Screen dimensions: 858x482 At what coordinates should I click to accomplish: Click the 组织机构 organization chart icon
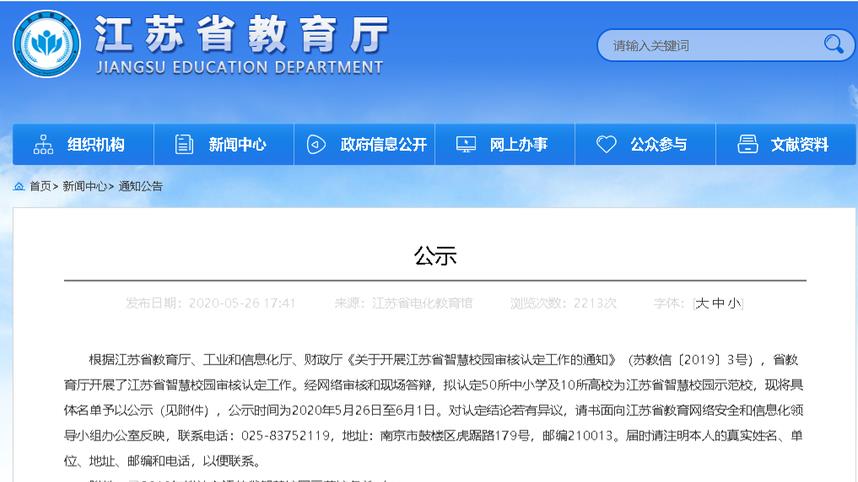(x=43, y=144)
